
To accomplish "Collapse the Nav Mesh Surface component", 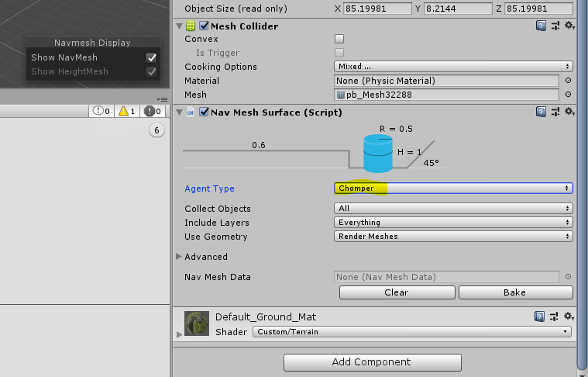I will (x=179, y=112).
